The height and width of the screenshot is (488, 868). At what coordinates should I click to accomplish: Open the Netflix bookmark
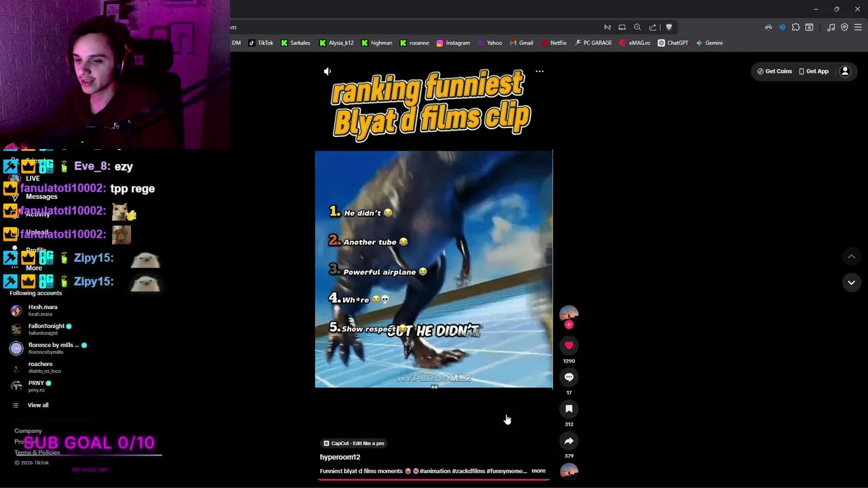(x=553, y=43)
